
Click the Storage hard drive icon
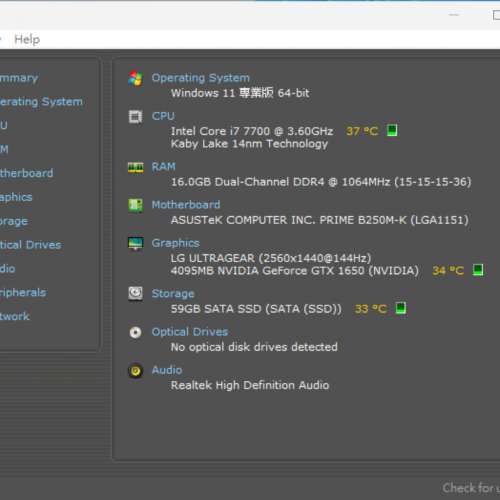click(x=135, y=294)
